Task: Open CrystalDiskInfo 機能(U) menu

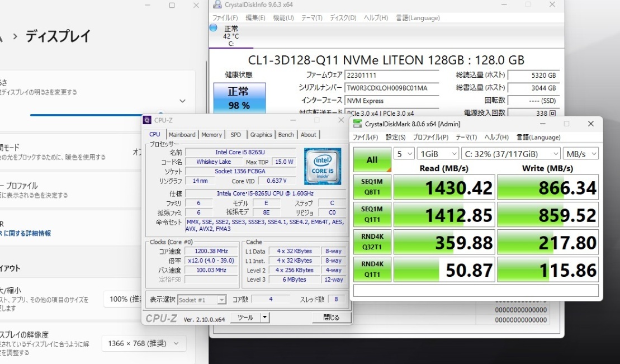Action: 283,18
